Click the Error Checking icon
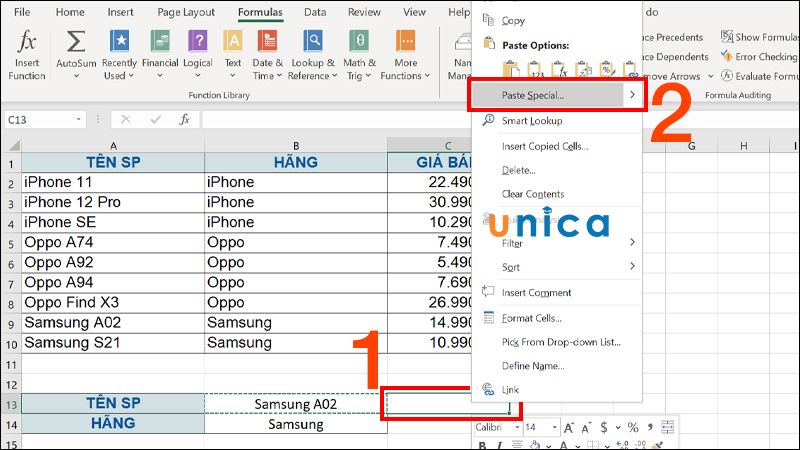The image size is (800, 450). tap(727, 56)
